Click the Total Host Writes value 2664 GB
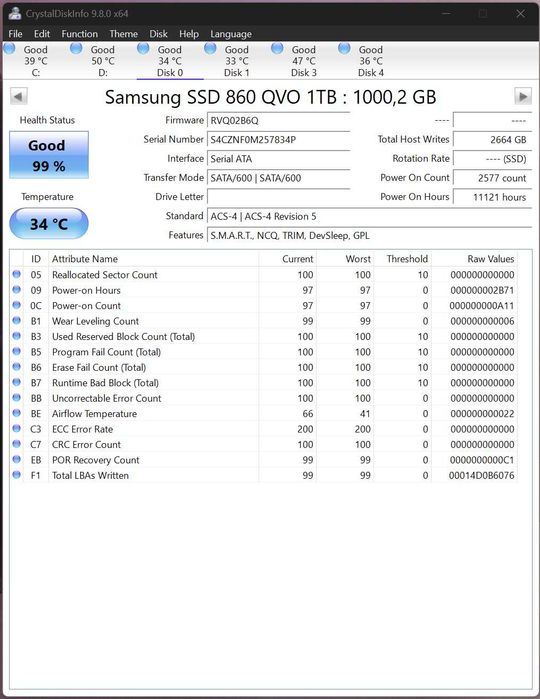 tap(492, 140)
